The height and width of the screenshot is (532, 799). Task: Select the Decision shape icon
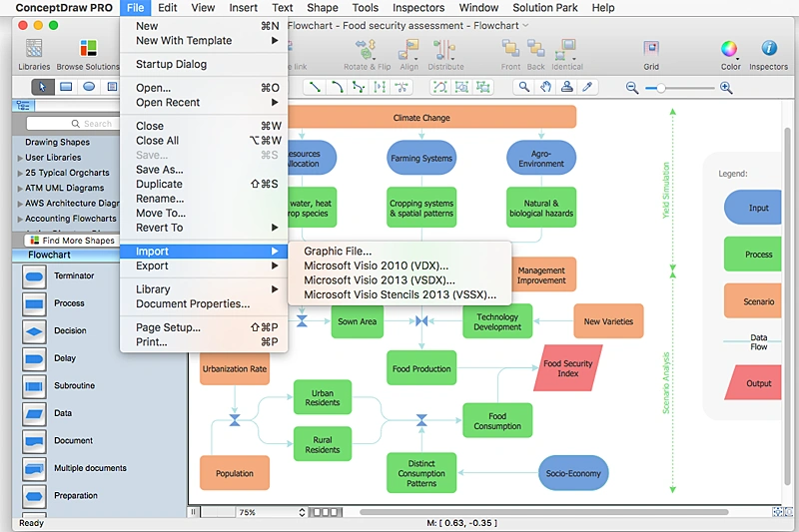pyautogui.click(x=35, y=330)
